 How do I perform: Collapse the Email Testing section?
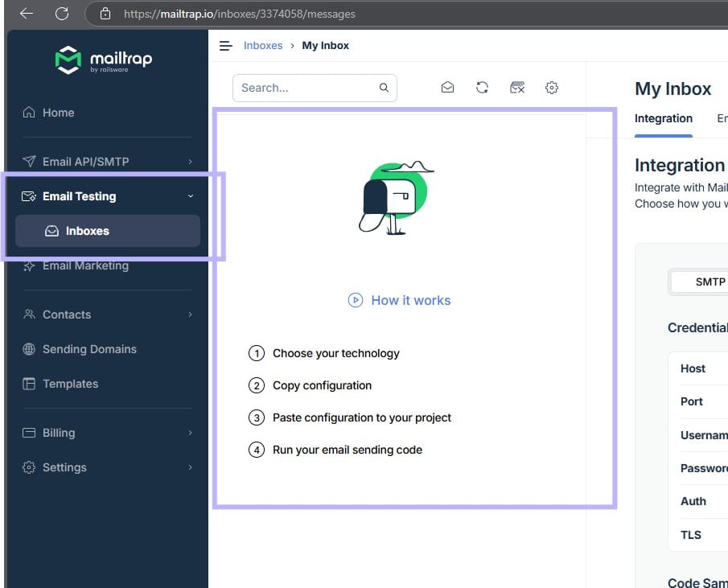pyautogui.click(x=190, y=196)
